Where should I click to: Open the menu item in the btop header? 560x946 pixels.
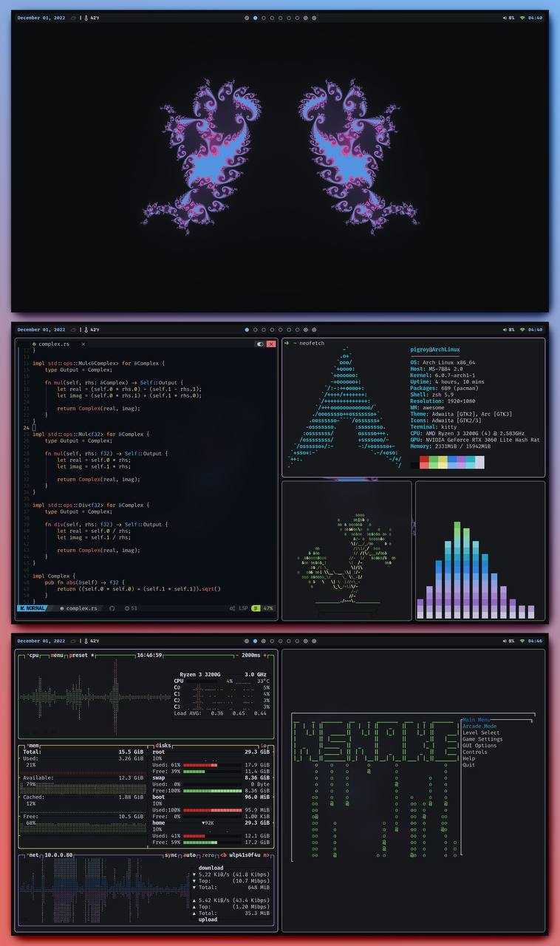click(57, 655)
